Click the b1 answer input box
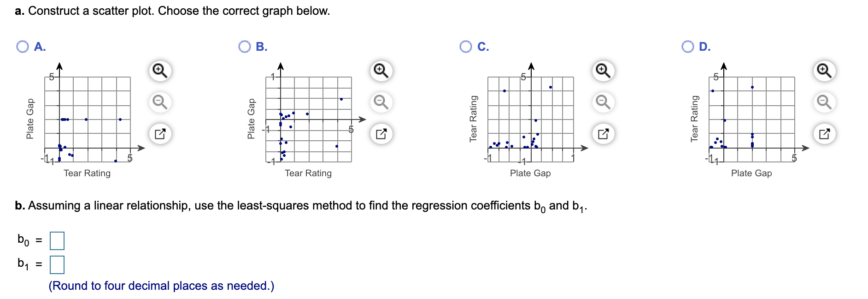868x299 pixels. pos(57,264)
